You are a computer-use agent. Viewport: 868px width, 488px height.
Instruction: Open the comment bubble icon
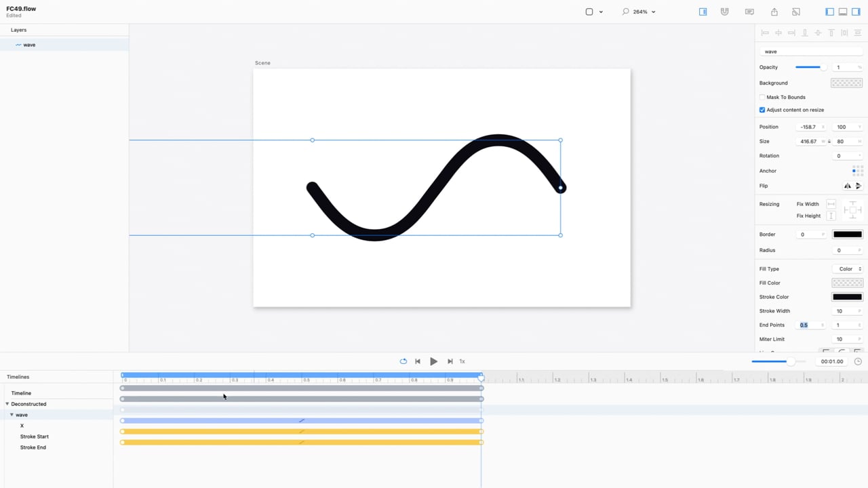[x=749, y=12]
